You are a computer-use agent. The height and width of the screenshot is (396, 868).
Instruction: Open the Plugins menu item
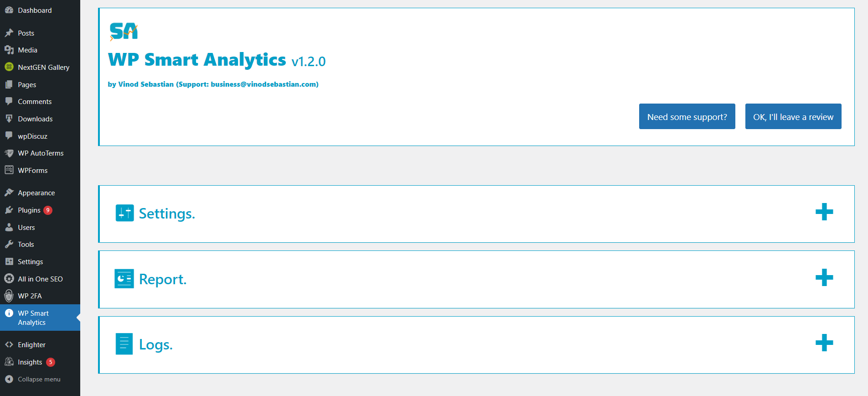tap(29, 210)
